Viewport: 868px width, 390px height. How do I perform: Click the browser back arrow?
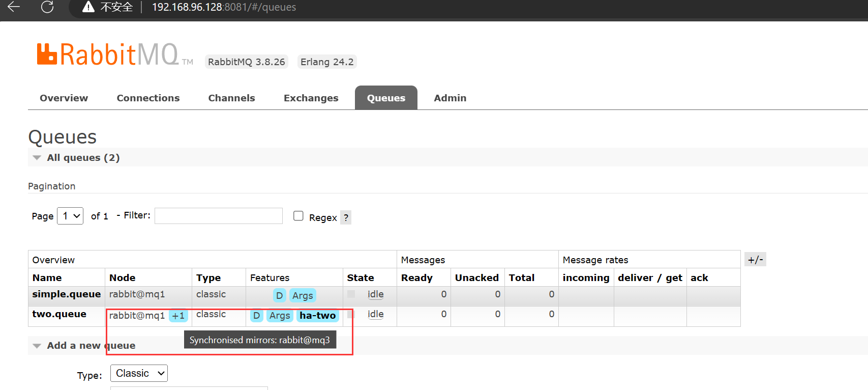14,7
